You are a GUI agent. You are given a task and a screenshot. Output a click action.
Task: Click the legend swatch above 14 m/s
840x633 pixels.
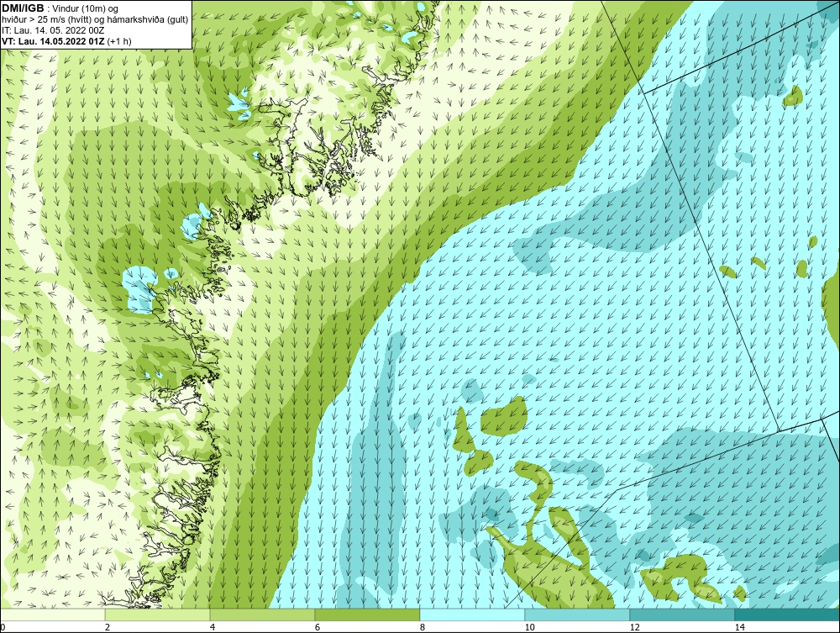pos(788,615)
